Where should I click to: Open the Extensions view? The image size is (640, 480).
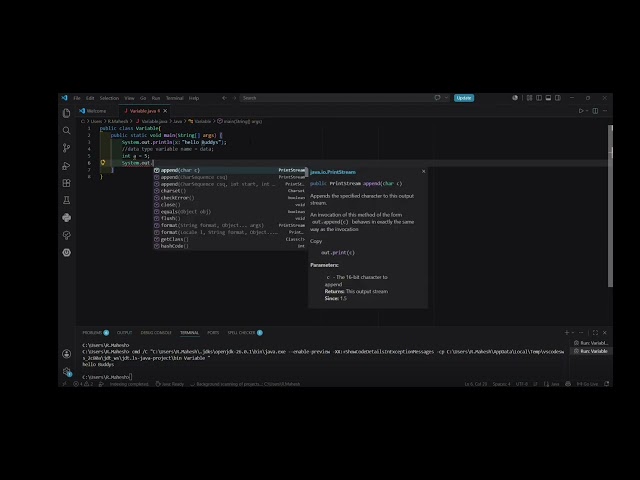(x=67, y=183)
